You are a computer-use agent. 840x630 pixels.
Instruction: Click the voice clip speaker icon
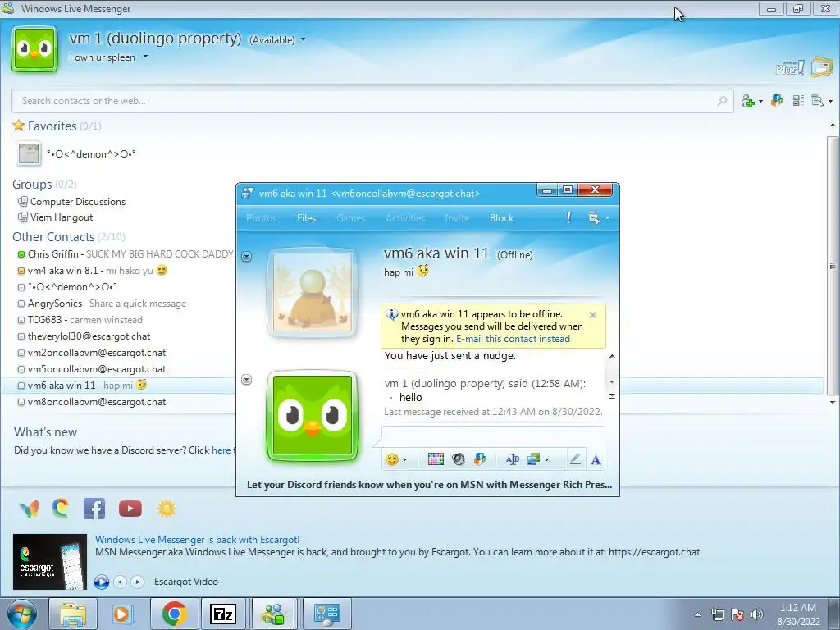(458, 459)
